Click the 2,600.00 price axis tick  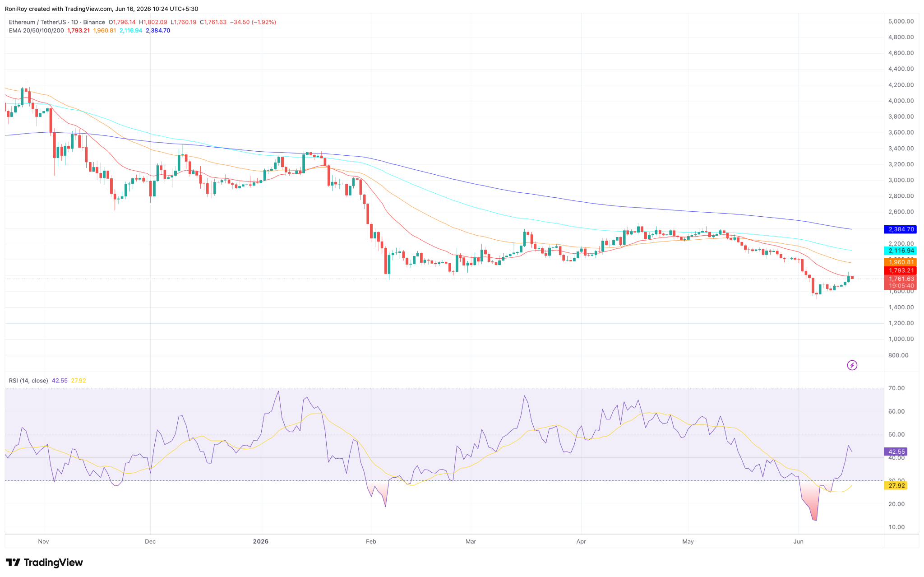[x=901, y=212]
